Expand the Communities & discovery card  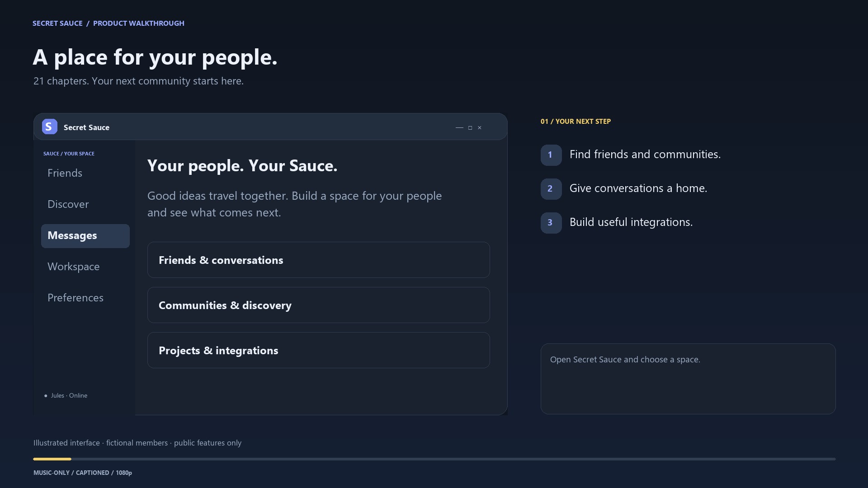pos(318,305)
